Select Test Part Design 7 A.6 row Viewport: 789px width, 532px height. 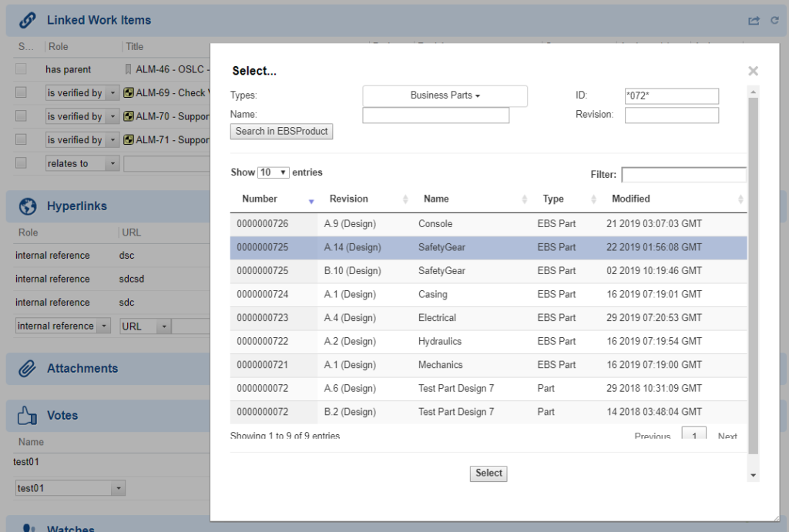(x=488, y=389)
